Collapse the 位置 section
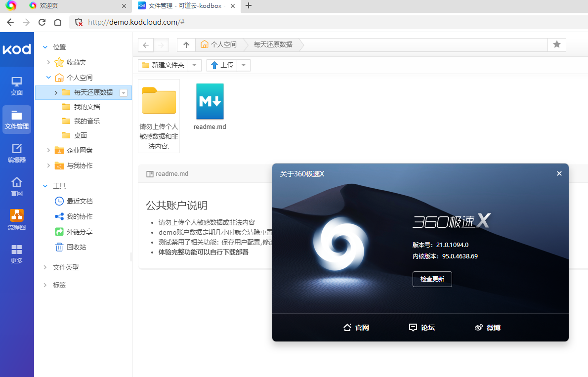 [x=45, y=47]
